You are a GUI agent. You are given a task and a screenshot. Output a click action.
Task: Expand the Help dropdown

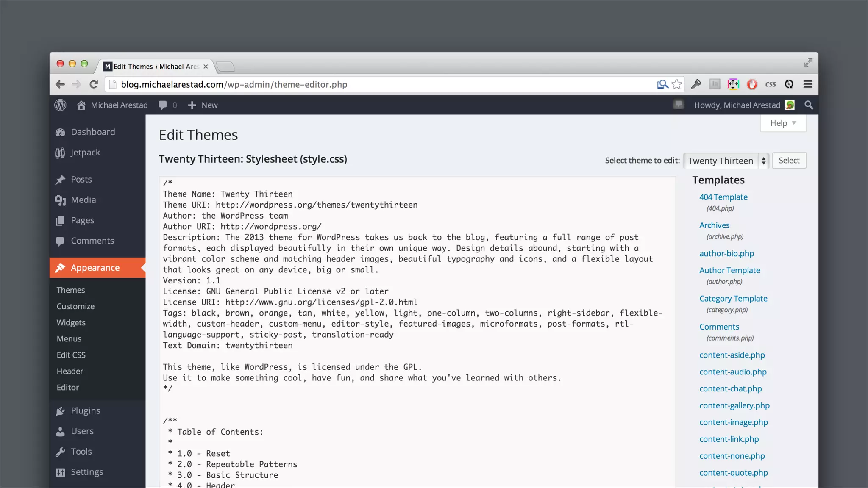click(x=783, y=123)
